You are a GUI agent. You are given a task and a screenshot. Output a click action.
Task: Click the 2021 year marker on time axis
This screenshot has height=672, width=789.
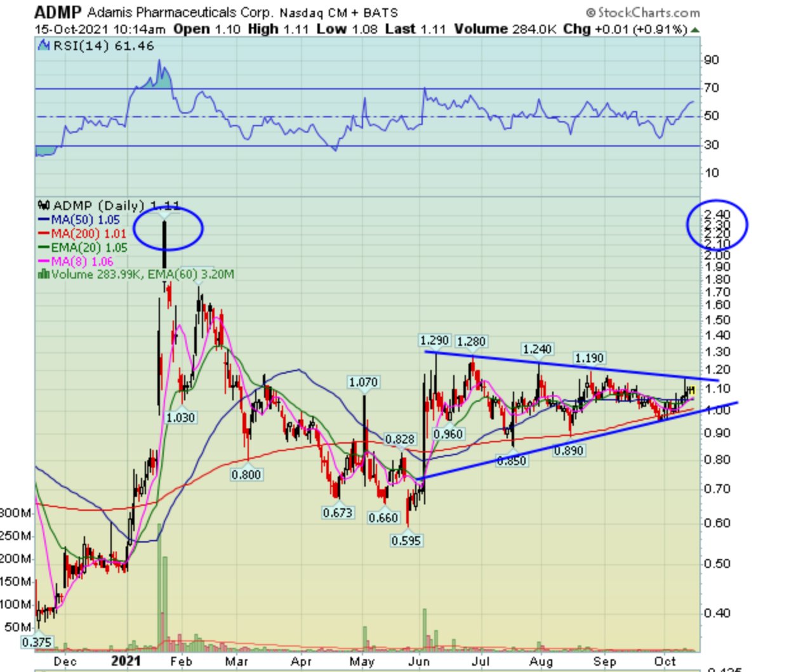[126, 661]
